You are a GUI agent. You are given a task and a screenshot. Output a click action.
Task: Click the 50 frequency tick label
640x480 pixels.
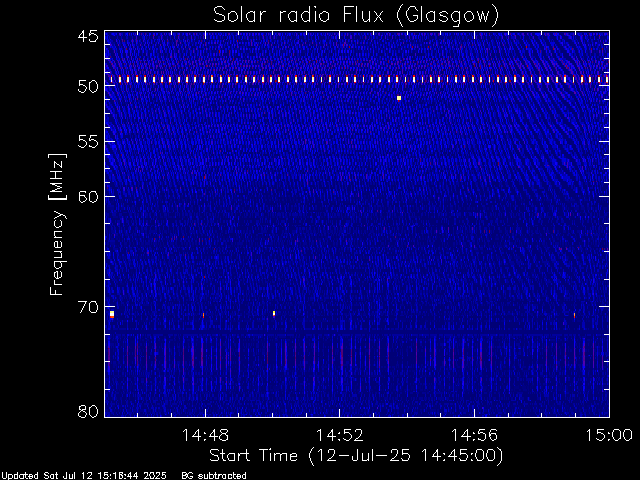pyautogui.click(x=88, y=87)
